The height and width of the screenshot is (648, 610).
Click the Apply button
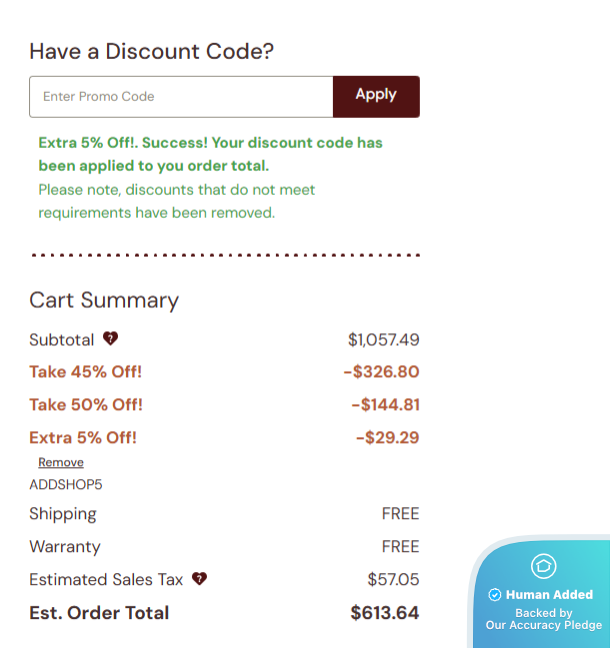[376, 96]
